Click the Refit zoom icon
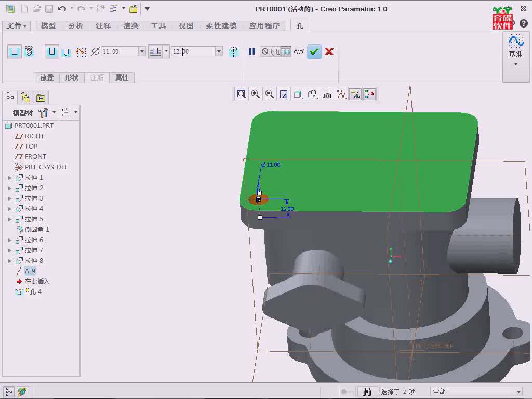532x399 pixels. coord(241,94)
